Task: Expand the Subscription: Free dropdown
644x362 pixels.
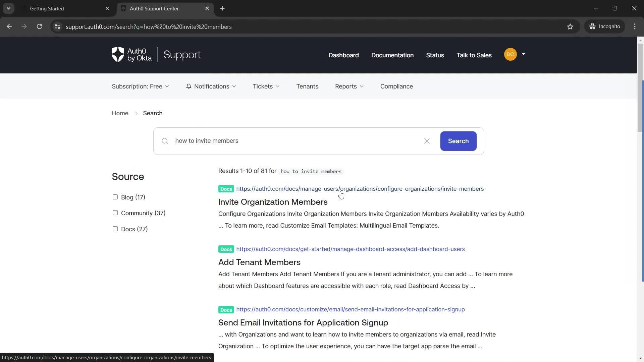Action: click(x=140, y=86)
